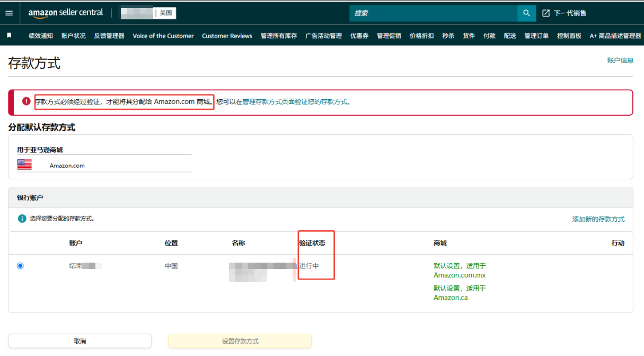Select the bank account radio button
This screenshot has width=644, height=356.
20,266
